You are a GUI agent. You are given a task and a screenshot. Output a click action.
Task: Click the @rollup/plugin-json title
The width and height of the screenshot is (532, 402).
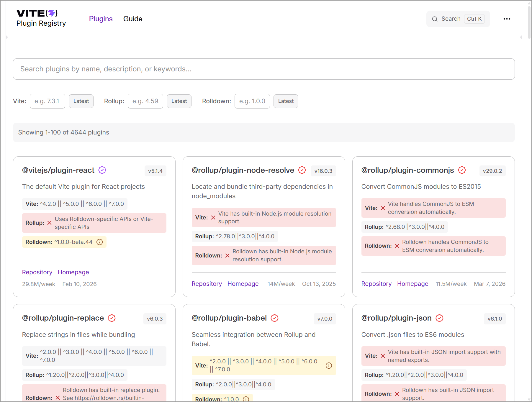(397, 318)
